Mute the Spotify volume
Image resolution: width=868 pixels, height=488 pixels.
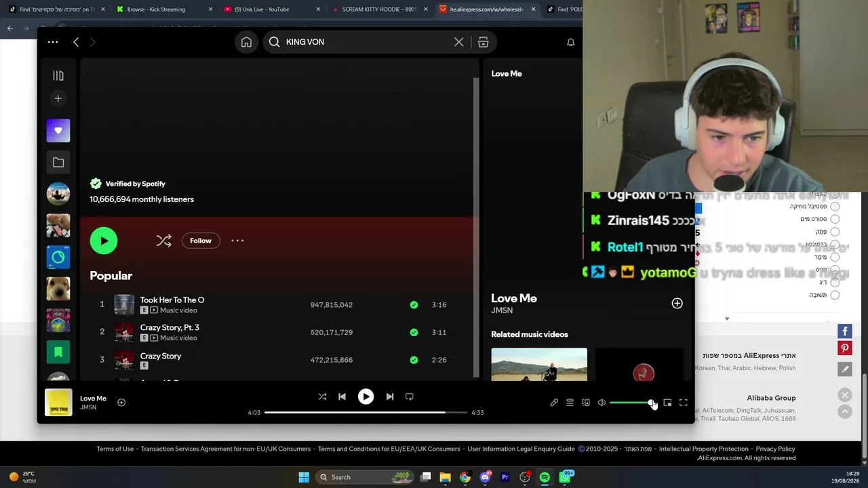[601, 403]
